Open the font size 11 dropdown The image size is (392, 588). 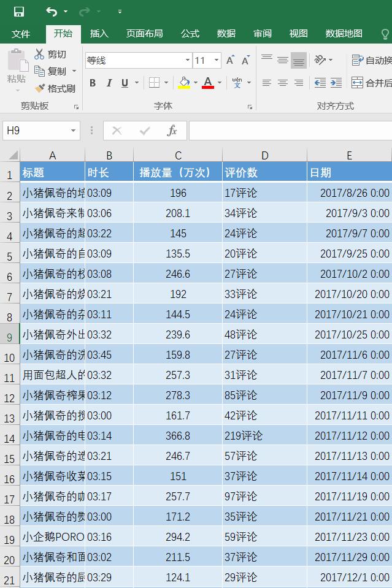tap(217, 60)
